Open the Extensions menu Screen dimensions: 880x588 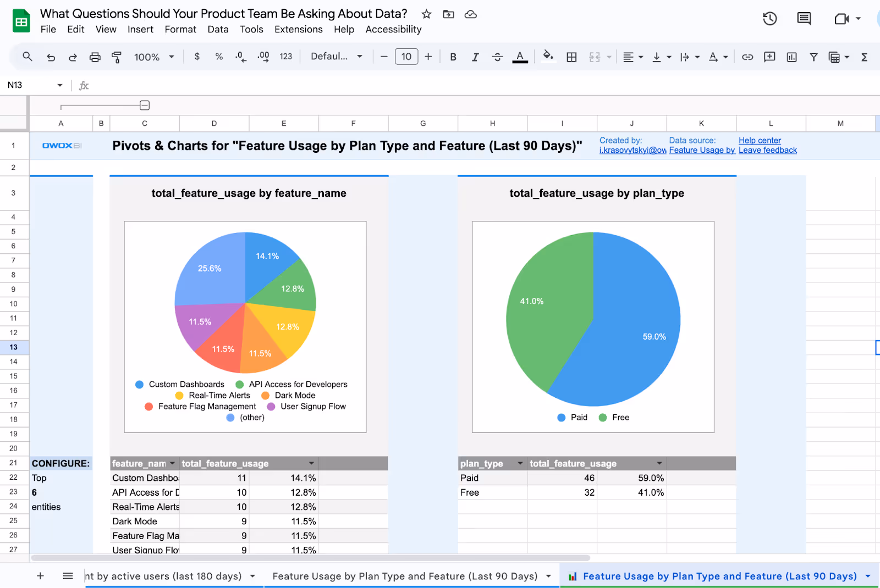pyautogui.click(x=299, y=29)
